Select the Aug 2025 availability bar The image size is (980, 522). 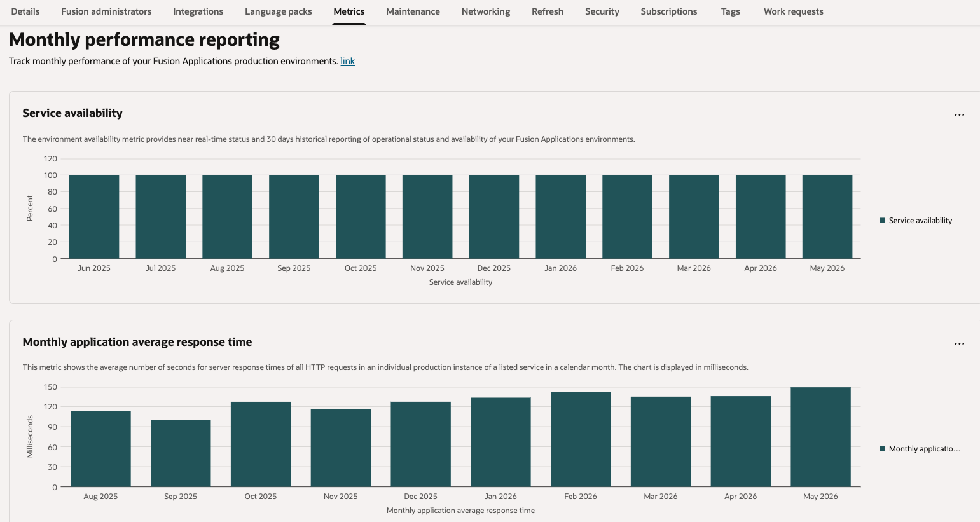[227, 217]
